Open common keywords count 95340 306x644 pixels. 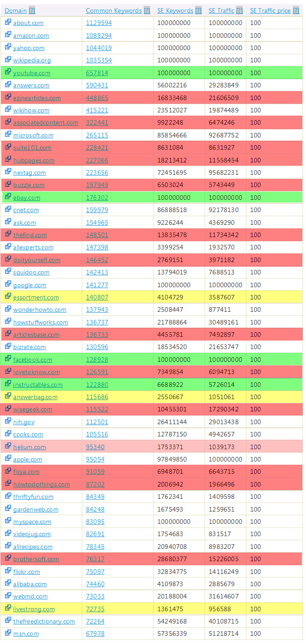pyautogui.click(x=95, y=447)
